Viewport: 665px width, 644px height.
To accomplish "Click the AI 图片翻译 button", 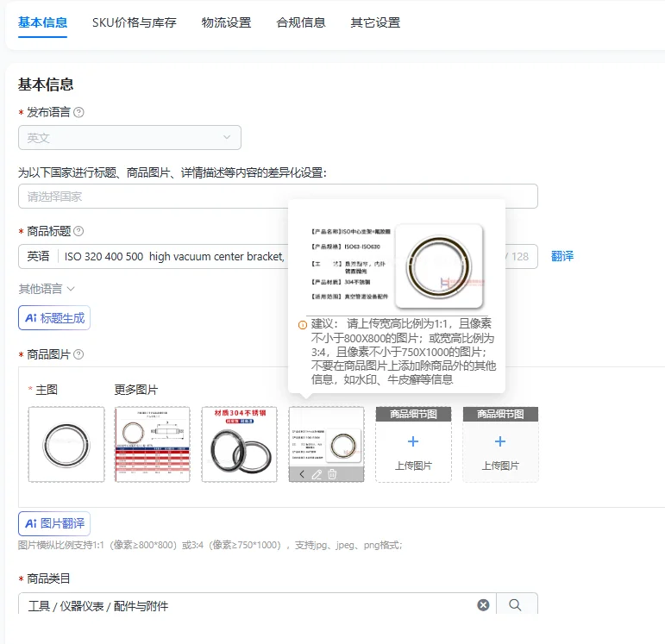I will (54, 523).
